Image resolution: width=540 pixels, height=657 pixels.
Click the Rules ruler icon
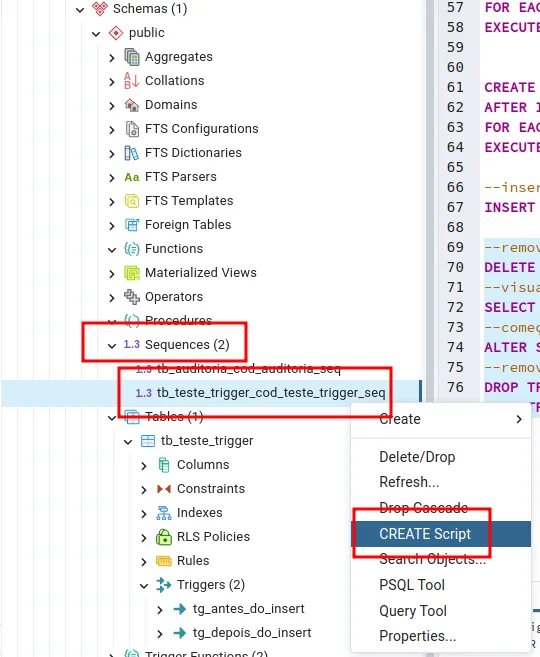(164, 561)
